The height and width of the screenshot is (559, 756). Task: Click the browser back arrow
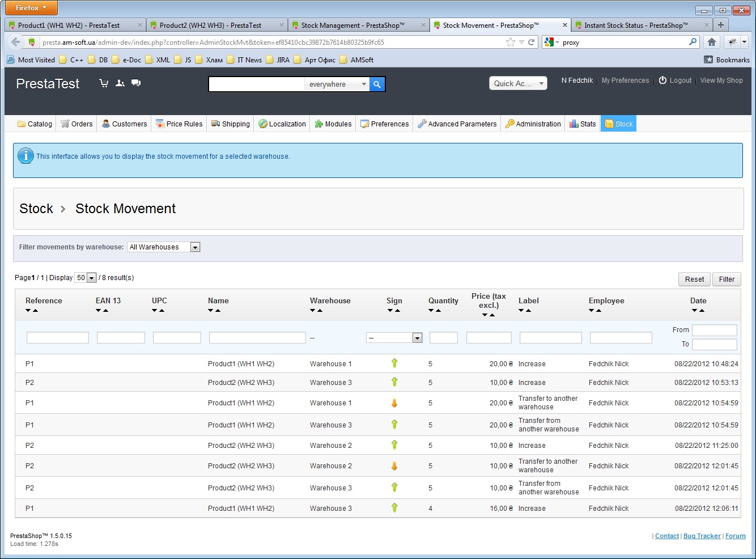pyautogui.click(x=16, y=42)
